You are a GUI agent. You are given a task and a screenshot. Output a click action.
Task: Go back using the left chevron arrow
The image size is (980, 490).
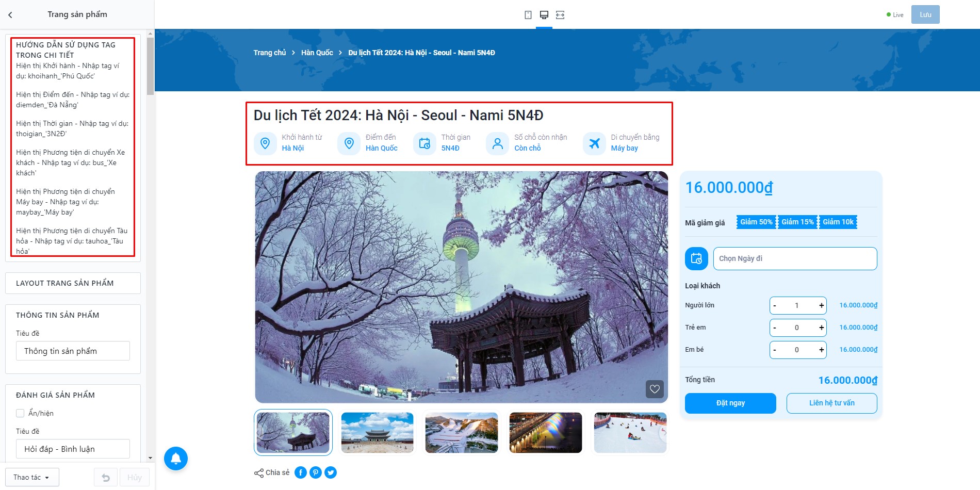[10, 15]
